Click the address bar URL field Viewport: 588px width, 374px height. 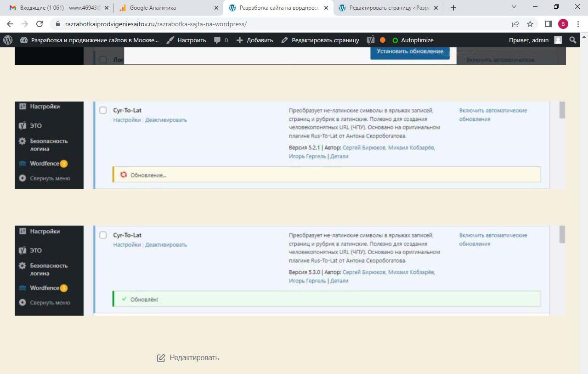276,24
